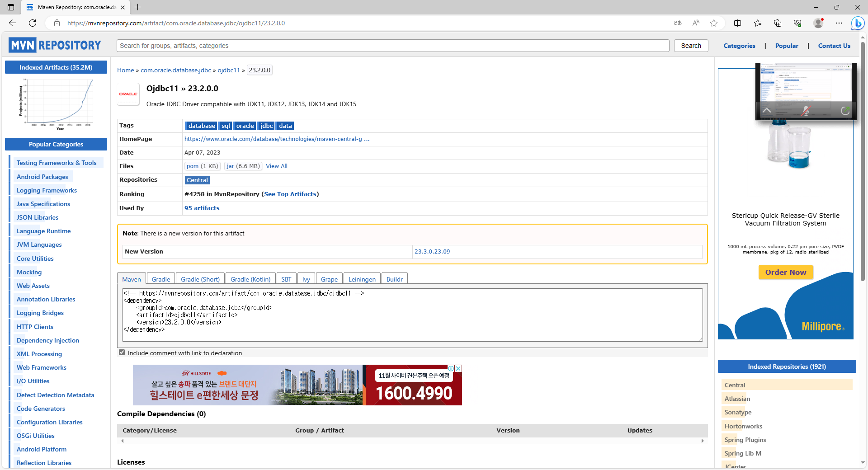Click the Central repository badge
The width and height of the screenshot is (868, 470).
(198, 180)
